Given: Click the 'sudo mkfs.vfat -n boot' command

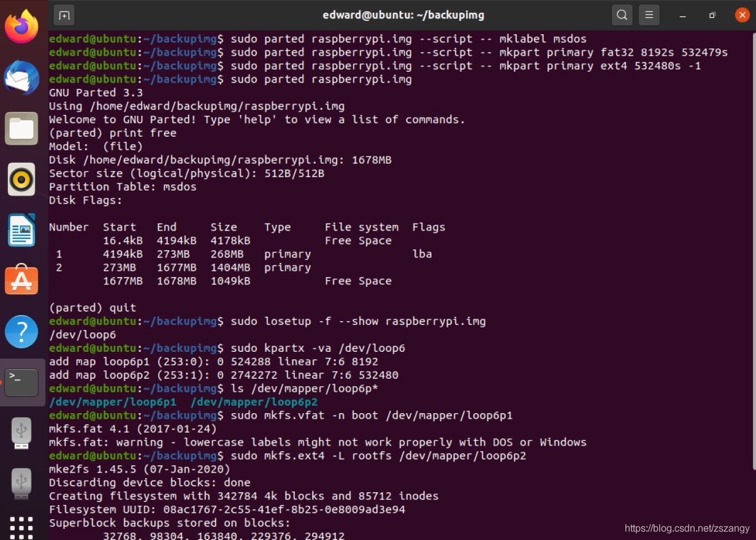Looking at the screenshot, I should pyautogui.click(x=372, y=416).
